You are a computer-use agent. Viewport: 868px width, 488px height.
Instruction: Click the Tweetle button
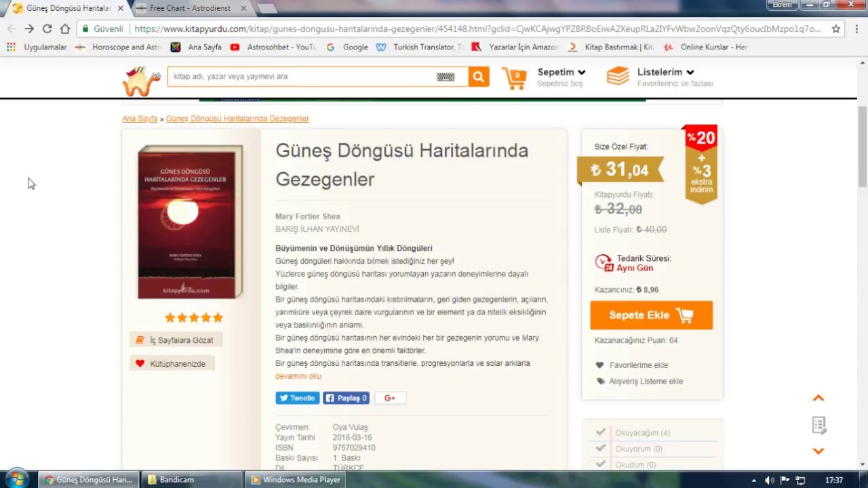(x=297, y=398)
